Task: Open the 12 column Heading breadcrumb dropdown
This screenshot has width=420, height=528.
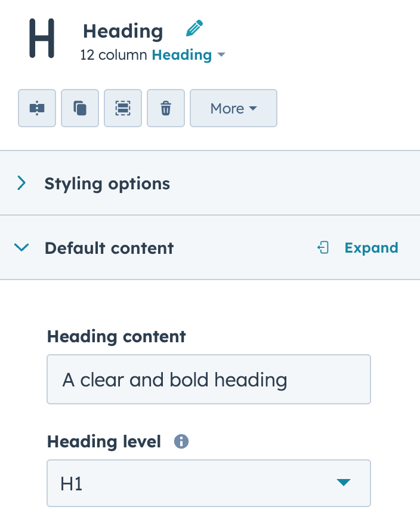Action: 221,55
